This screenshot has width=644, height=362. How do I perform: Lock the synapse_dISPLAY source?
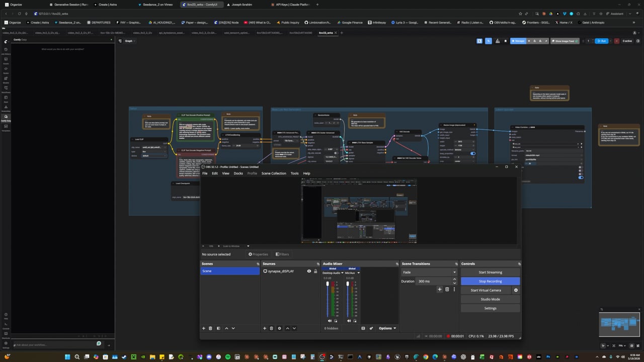[x=315, y=271]
